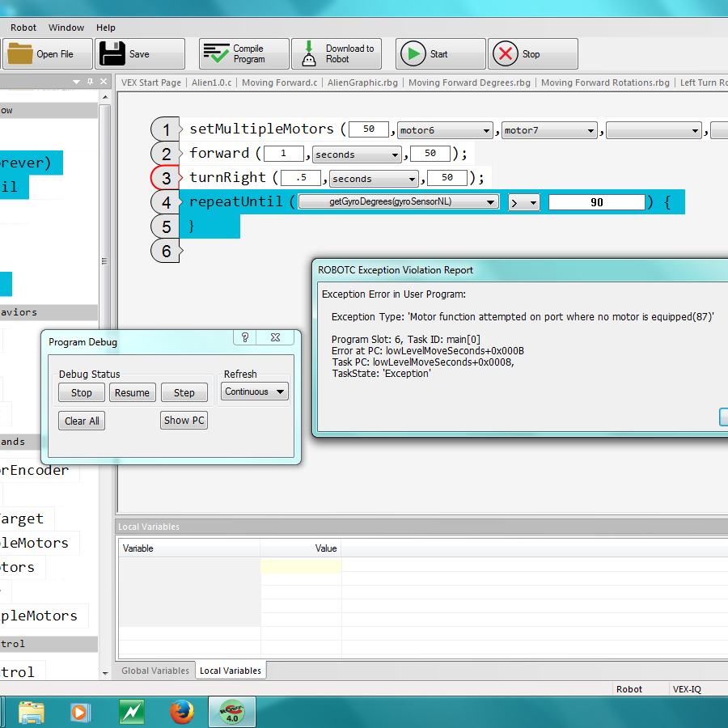The width and height of the screenshot is (728, 728).
Task: Click the Open File folder icon
Action: tap(20, 53)
